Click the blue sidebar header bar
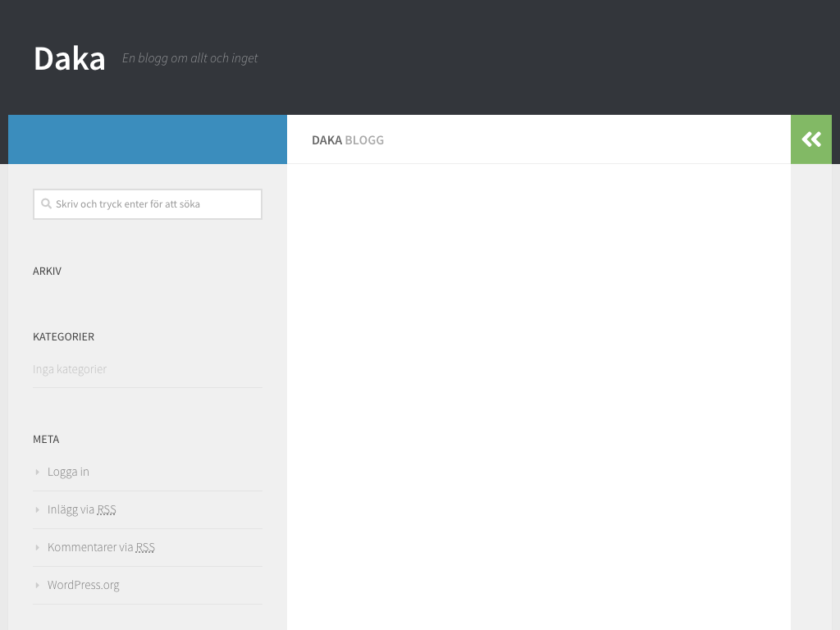The image size is (840, 630). point(148,139)
